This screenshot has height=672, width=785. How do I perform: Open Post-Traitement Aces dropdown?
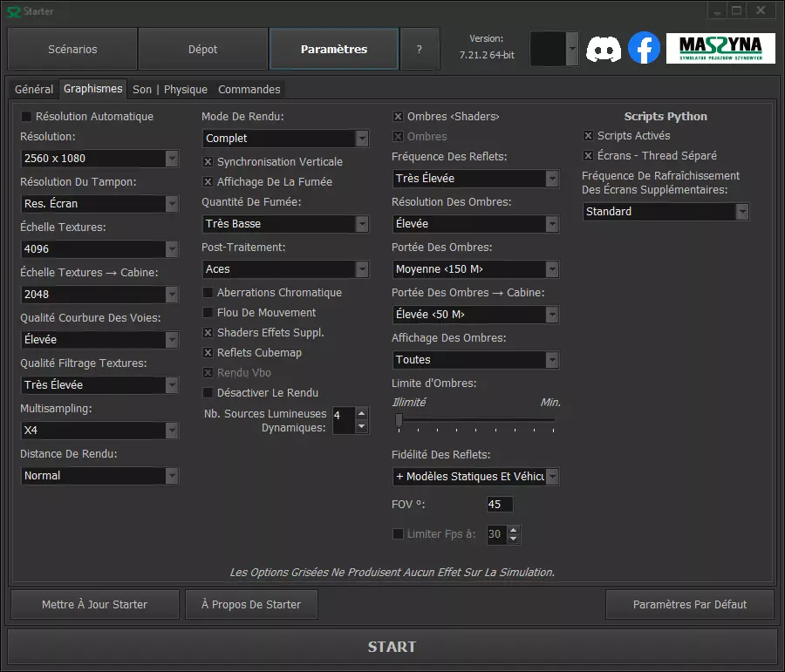pos(285,269)
